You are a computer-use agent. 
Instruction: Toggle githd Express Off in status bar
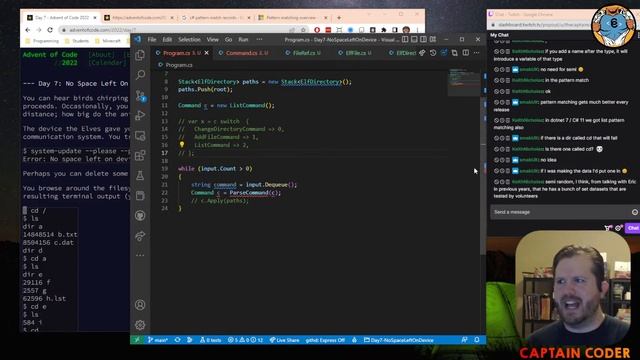click(x=325, y=340)
